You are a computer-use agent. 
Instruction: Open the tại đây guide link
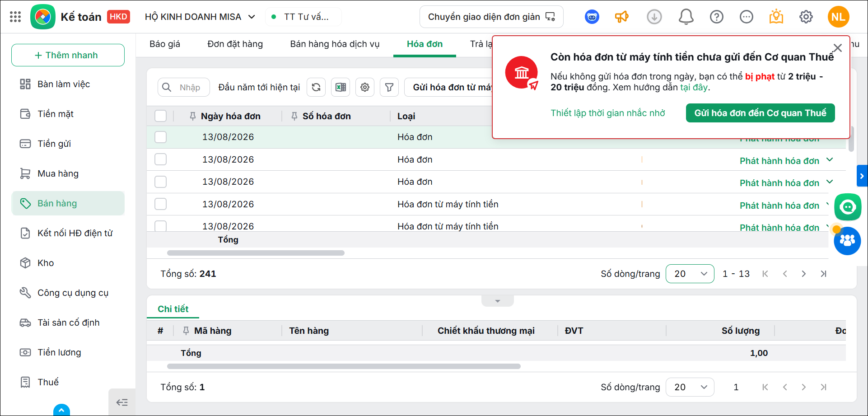(x=694, y=87)
